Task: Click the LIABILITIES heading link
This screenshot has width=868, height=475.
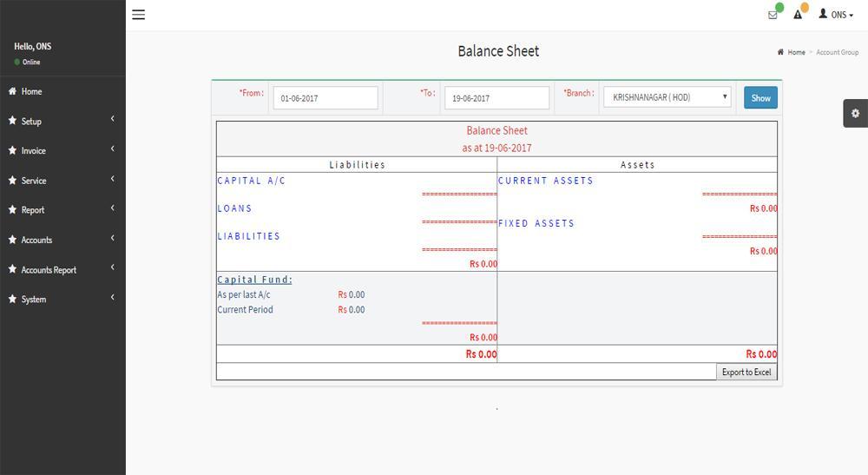Action: coord(248,236)
